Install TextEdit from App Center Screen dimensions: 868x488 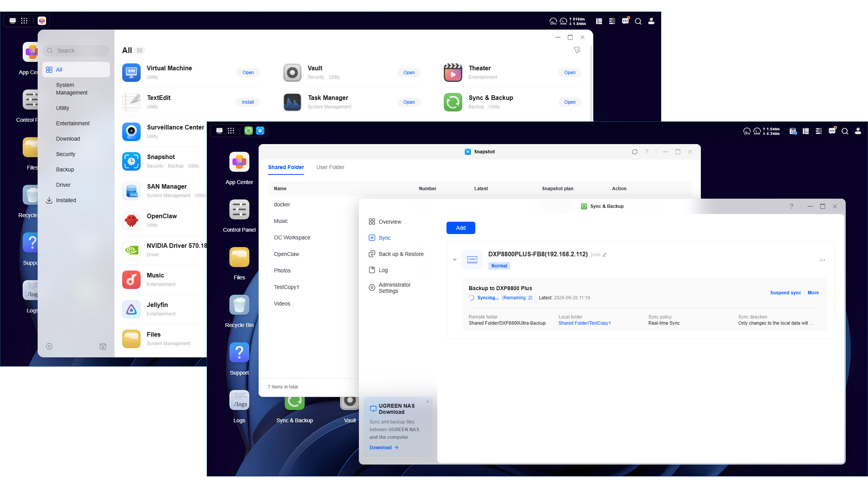tap(247, 102)
